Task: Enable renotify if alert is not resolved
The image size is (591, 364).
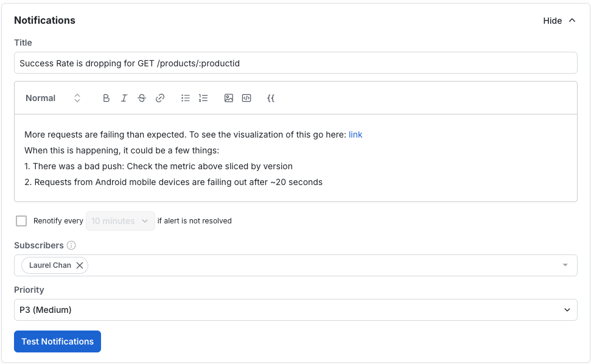Action: tap(21, 220)
